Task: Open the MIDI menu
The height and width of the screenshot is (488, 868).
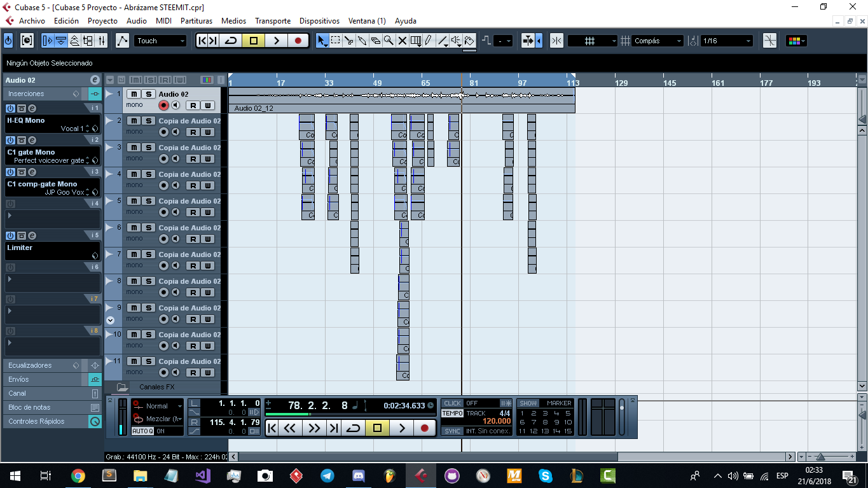Action: click(163, 21)
